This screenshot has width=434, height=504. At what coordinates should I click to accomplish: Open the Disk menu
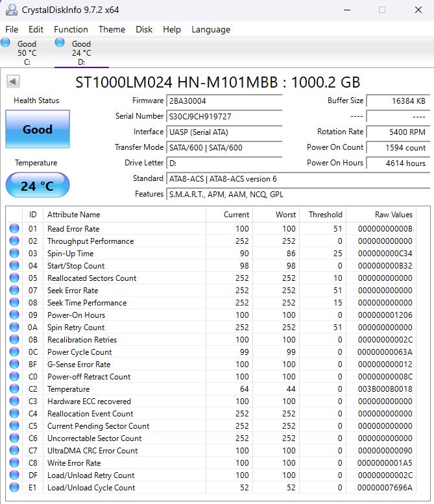tap(144, 30)
